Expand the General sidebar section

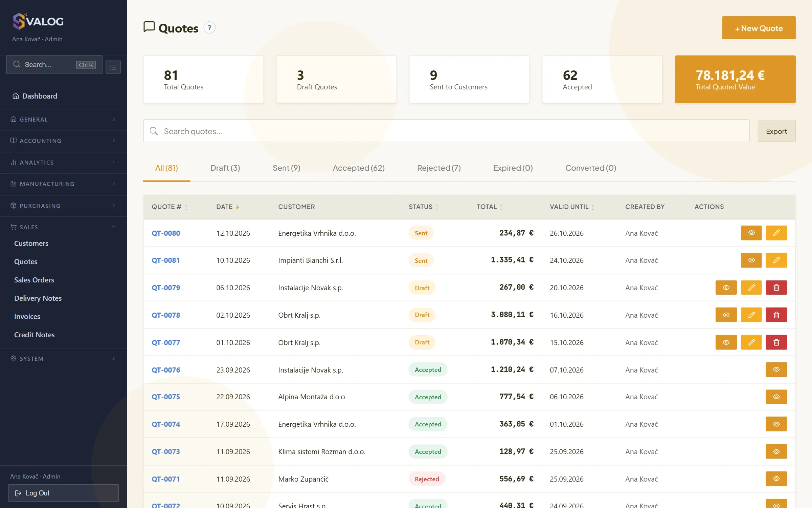pyautogui.click(x=63, y=120)
